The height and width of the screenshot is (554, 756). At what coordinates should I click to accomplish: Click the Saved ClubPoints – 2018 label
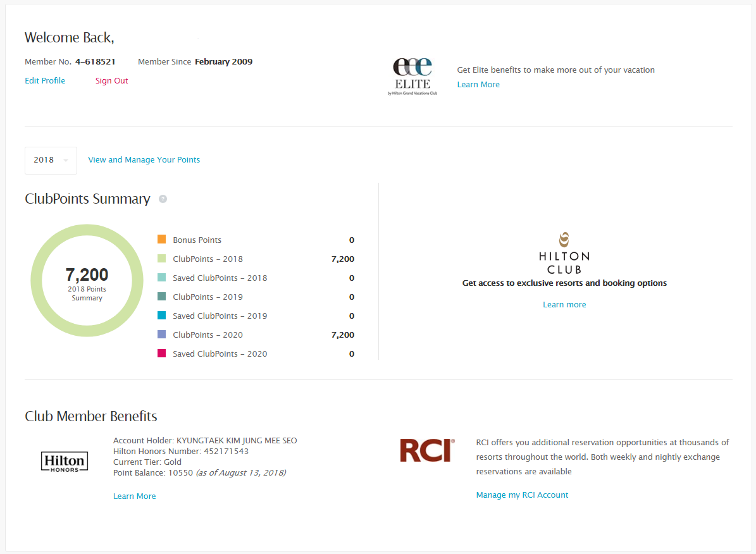point(220,278)
